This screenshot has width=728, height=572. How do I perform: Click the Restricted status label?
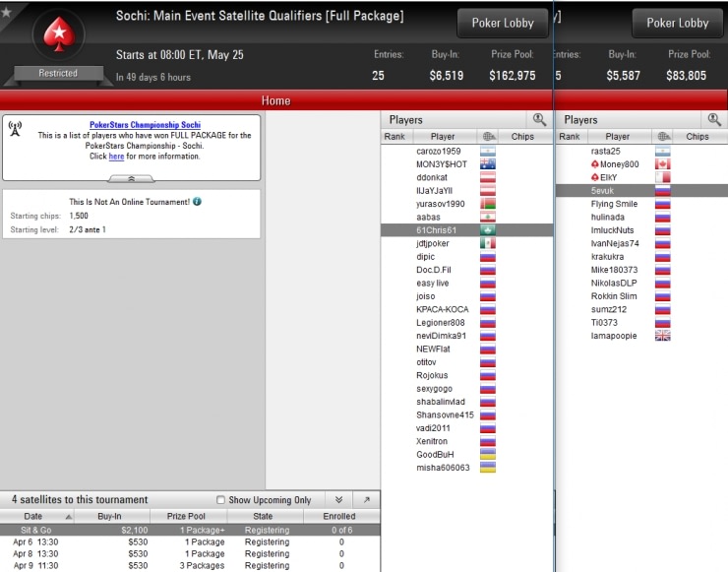(x=58, y=73)
